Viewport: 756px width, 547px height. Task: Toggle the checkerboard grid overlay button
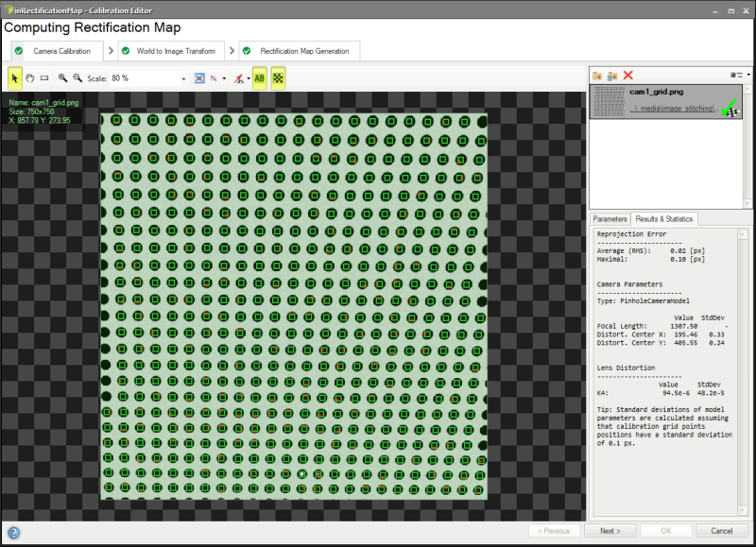(x=278, y=78)
